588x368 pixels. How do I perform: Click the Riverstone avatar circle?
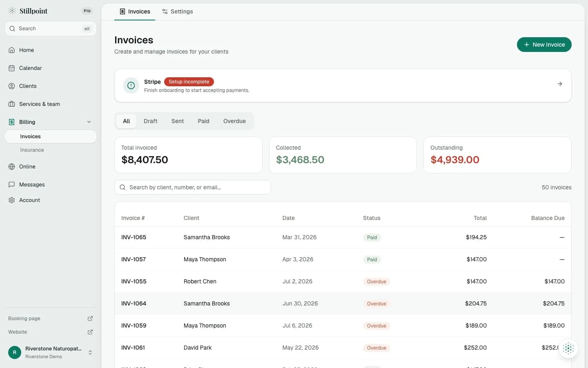[15, 352]
